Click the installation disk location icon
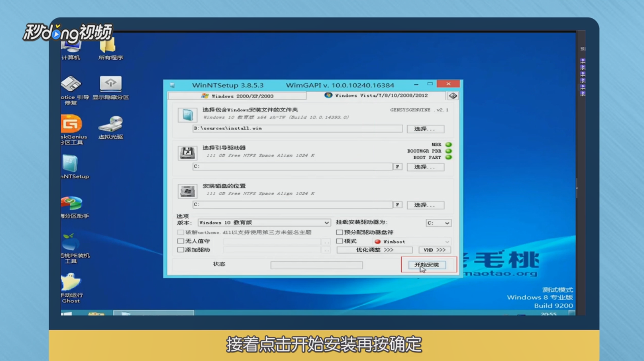644x361 pixels. click(x=187, y=191)
